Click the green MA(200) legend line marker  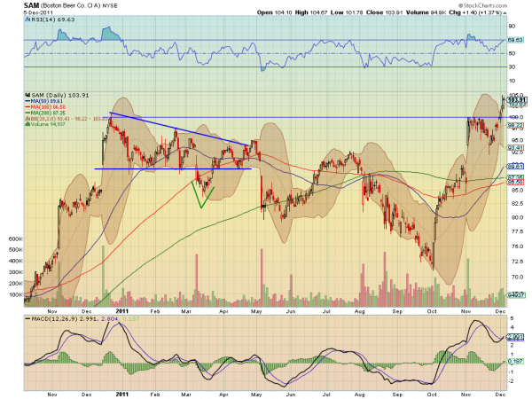coord(27,113)
